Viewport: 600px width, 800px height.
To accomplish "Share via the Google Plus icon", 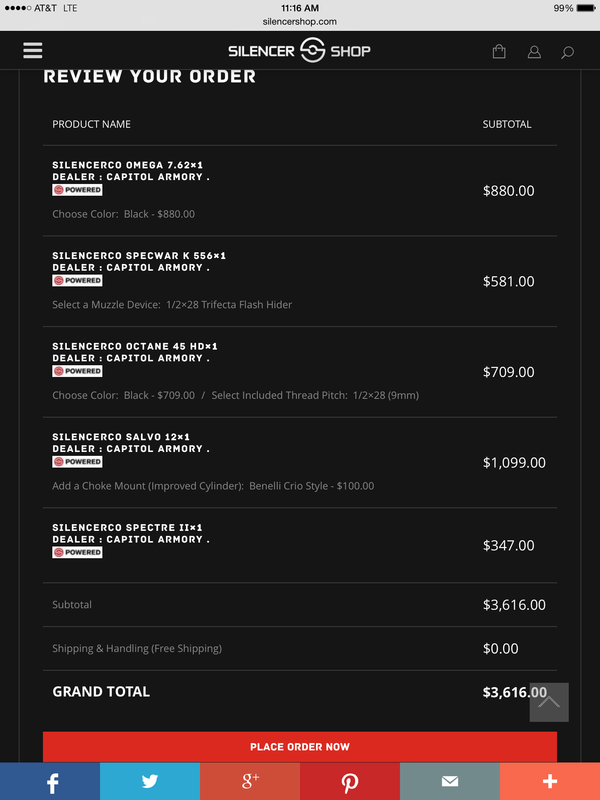I will pyautogui.click(x=250, y=781).
